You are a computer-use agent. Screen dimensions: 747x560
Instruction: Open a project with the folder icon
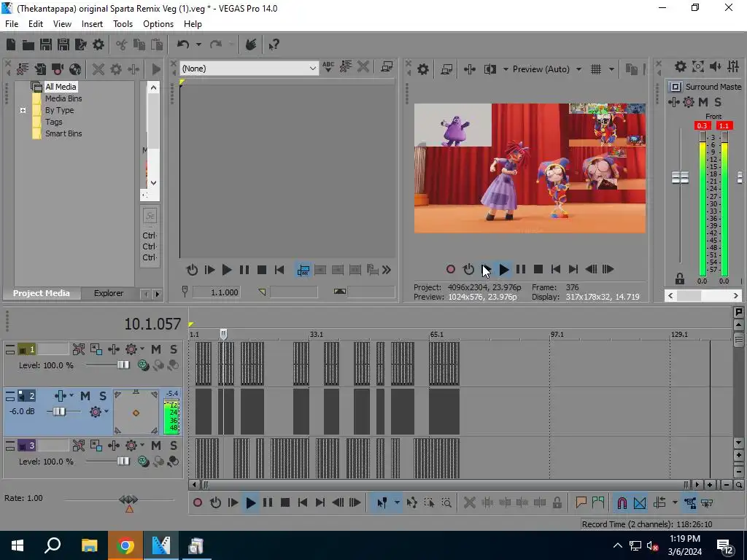(x=28, y=44)
